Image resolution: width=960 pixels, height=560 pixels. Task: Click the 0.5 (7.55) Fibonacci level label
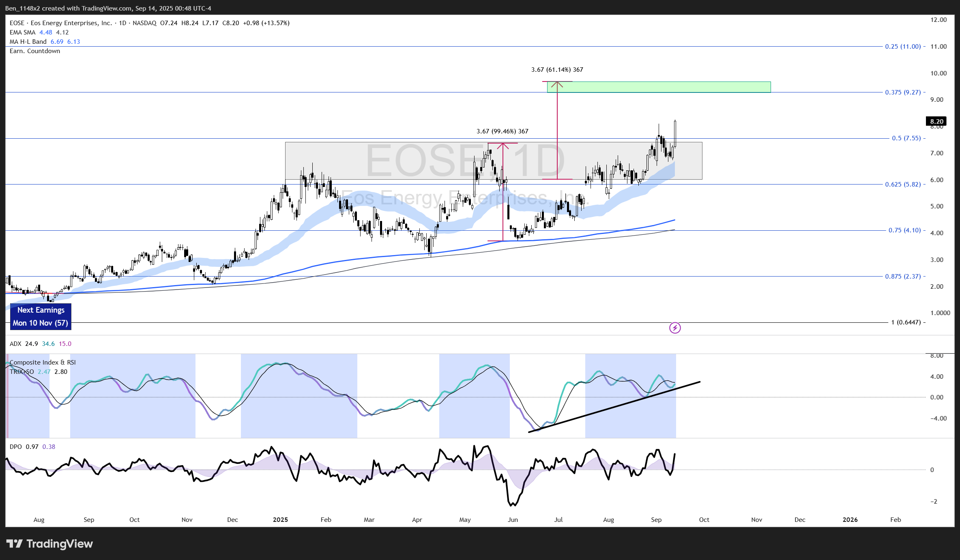click(906, 138)
